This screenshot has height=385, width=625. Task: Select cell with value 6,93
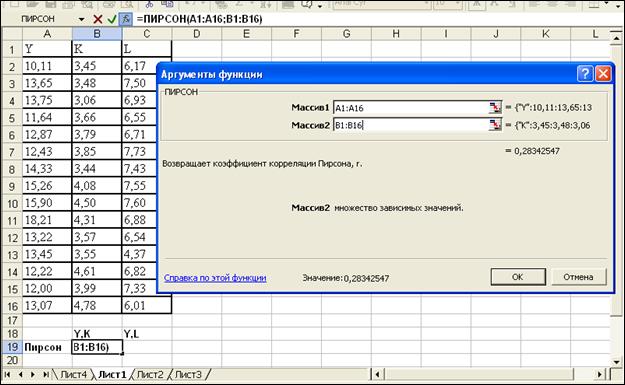click(140, 100)
